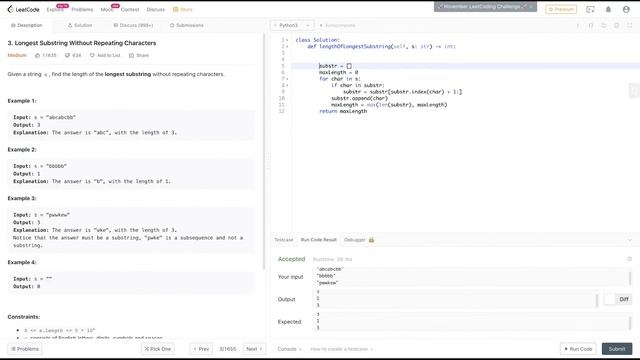
Task: Click the side feedback tab on the editor edge
Action: (634, 91)
